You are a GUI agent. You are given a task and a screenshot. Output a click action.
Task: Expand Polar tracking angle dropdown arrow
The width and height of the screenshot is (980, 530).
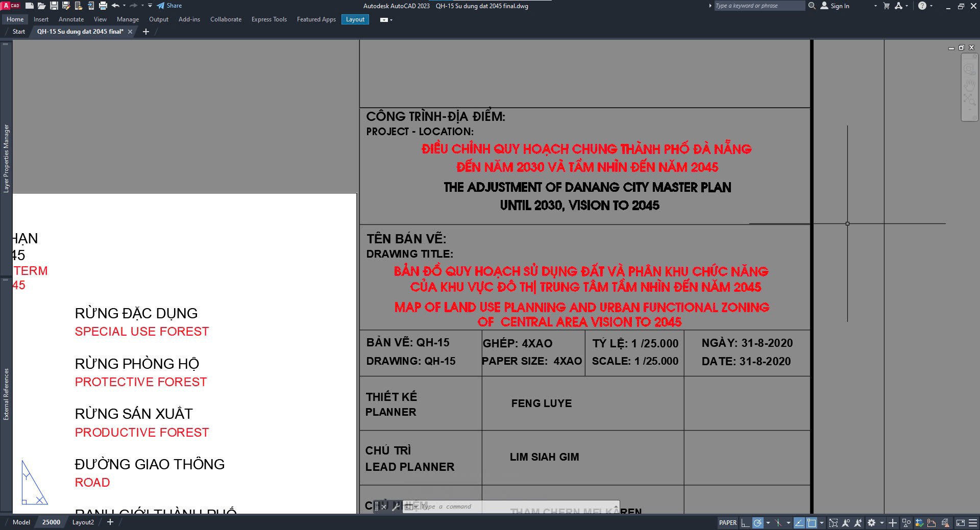(x=768, y=523)
